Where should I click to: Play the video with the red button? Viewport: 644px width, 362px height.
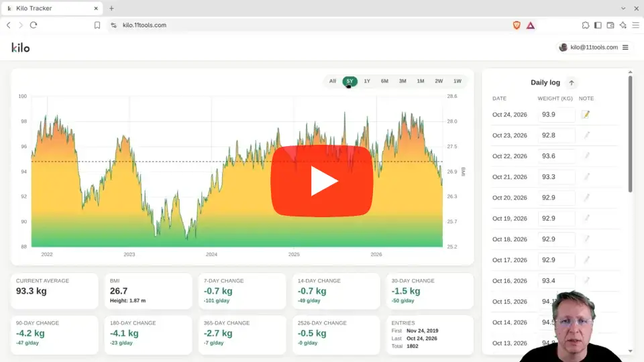(321, 180)
